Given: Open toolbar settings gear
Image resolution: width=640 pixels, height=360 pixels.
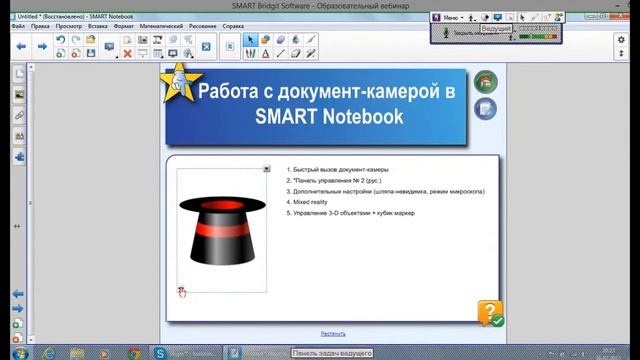Looking at the screenshot, I should coord(621,40).
